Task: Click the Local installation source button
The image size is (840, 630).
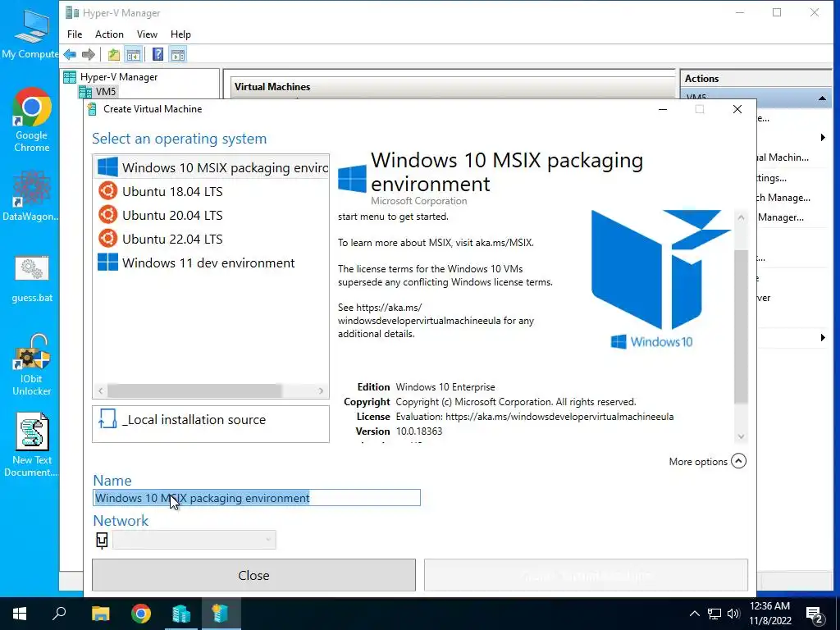Action: tap(211, 424)
